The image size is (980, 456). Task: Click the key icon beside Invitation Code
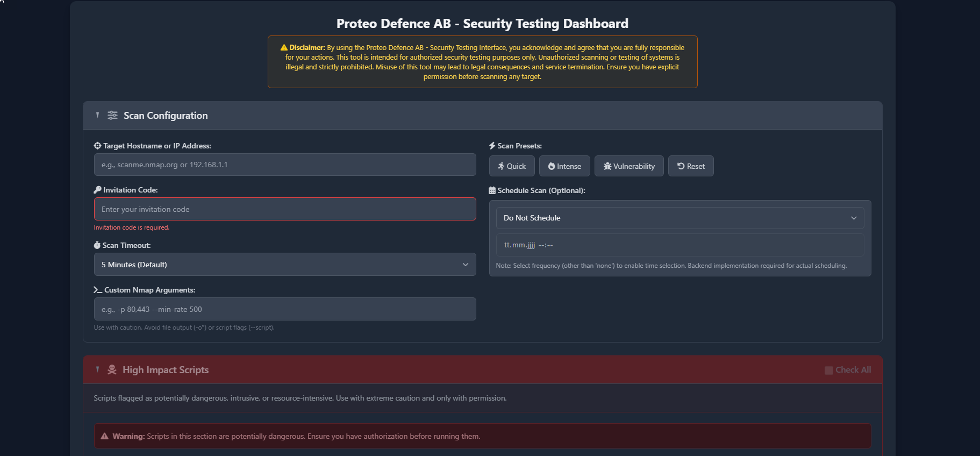pos(97,190)
